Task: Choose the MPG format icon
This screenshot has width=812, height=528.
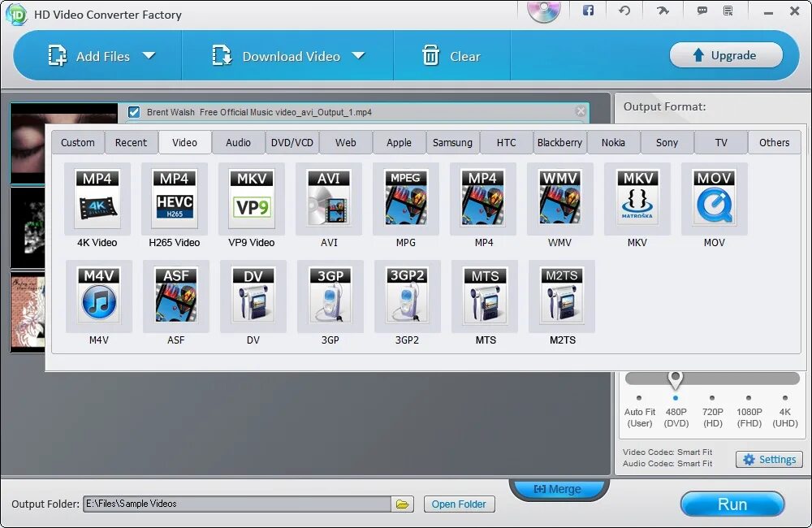Action: [x=406, y=199]
